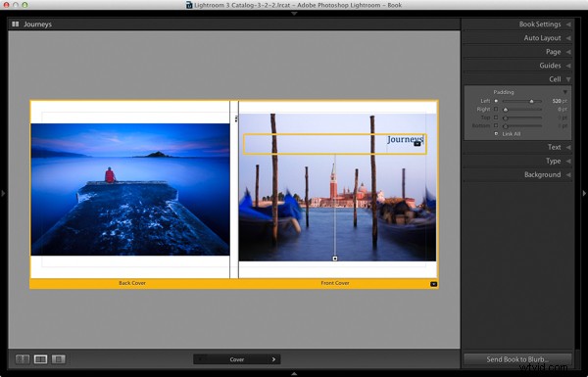This screenshot has height=377, width=588.
Task: Show left panels via left-edge arrow
Action: pos(3,193)
